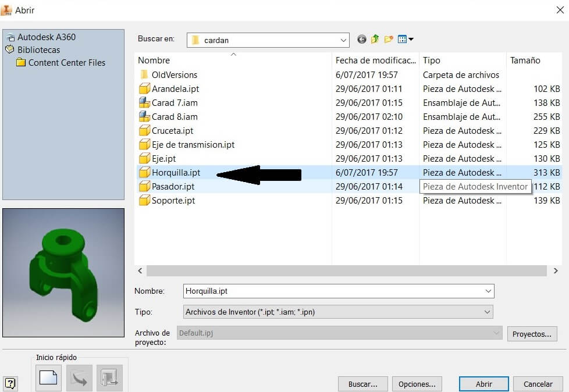Select the Arandela.ipt file
This screenshot has width=569, height=392.
(169, 89)
